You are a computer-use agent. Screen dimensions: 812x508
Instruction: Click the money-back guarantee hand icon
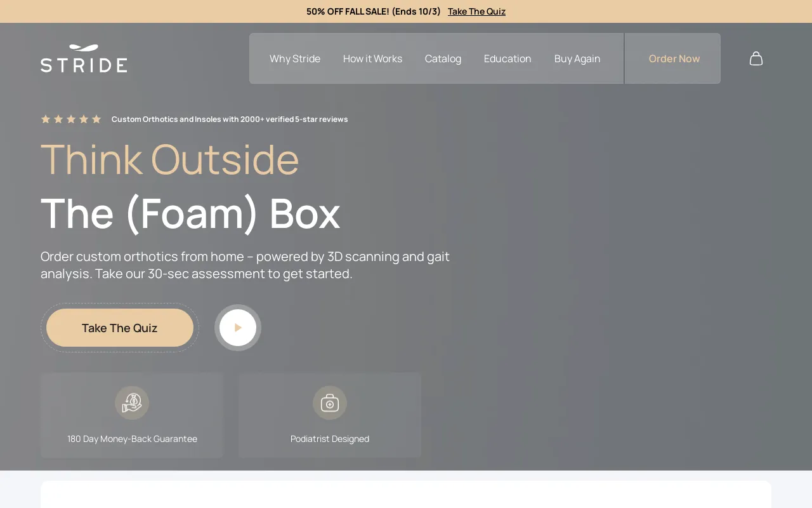[132, 403]
